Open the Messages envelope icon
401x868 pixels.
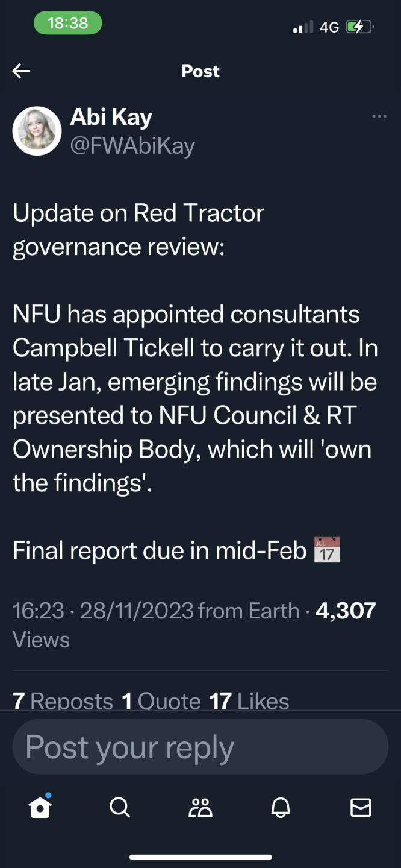click(361, 807)
